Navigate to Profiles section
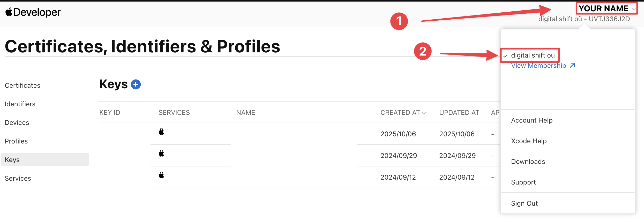Image resolution: width=644 pixels, height=224 pixels. 16,141
